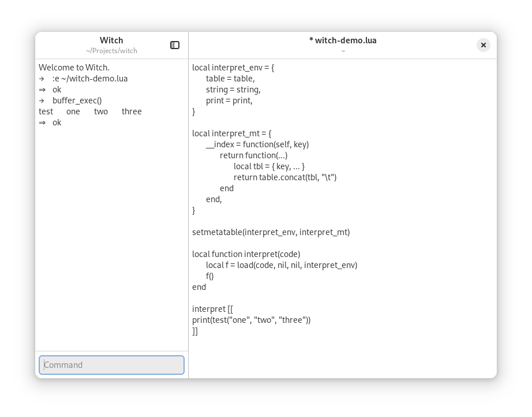Viewport: 532px width, 417px height.
Task: Click the "__index = function(self, key)" line
Action: 257,144
